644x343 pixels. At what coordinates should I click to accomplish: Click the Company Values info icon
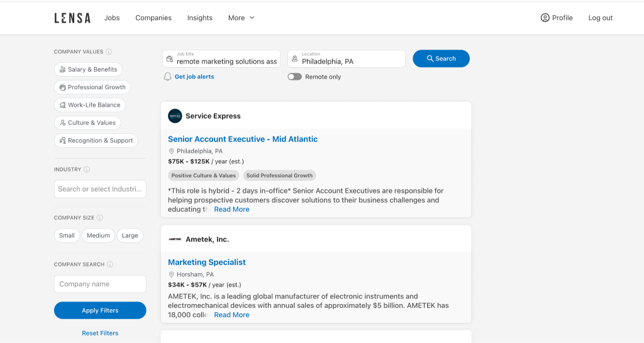(109, 52)
